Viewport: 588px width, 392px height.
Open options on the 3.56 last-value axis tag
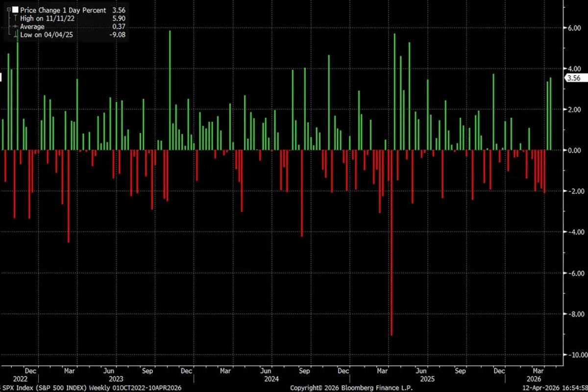coord(574,78)
